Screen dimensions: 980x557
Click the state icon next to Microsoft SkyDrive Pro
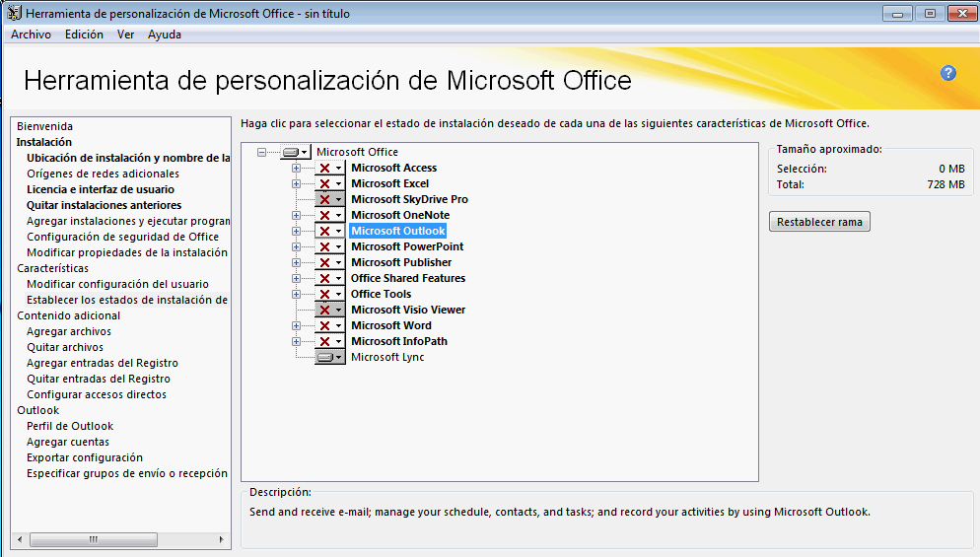click(324, 199)
